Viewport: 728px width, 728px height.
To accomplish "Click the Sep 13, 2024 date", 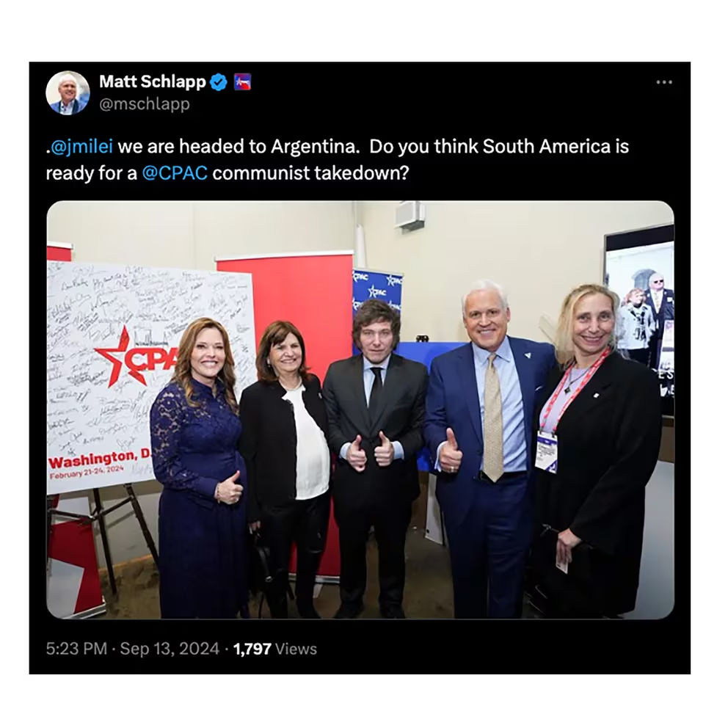I will pos(170,649).
